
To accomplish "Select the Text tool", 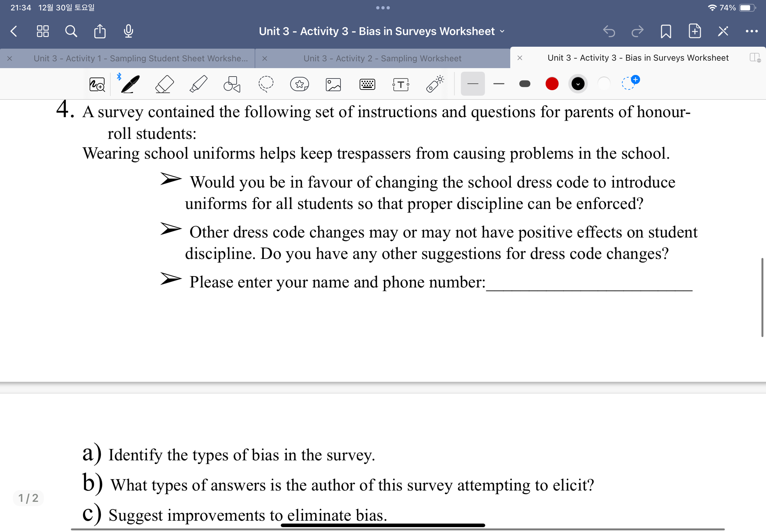I will coord(401,84).
